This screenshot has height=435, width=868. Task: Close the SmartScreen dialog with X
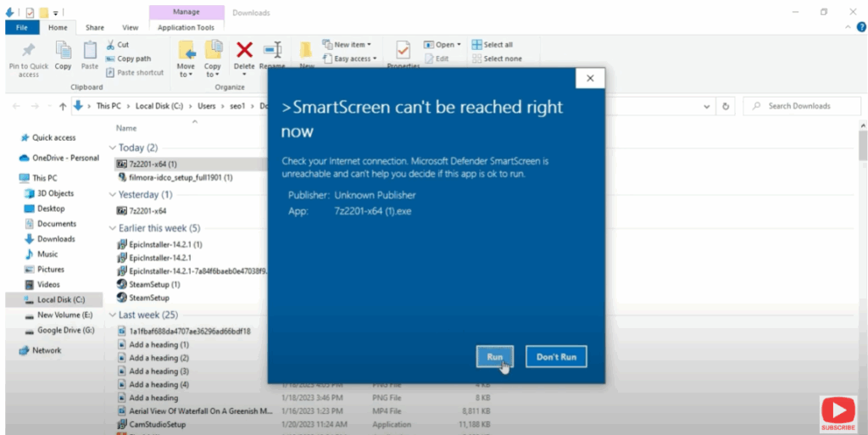click(x=590, y=78)
